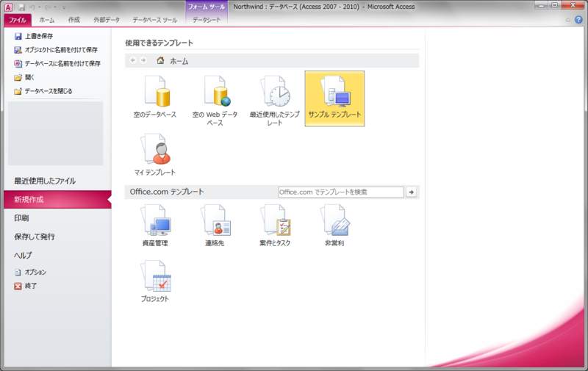This screenshot has height=371, width=588.
Task: Click the home icon in template navigation
Action: click(160, 60)
